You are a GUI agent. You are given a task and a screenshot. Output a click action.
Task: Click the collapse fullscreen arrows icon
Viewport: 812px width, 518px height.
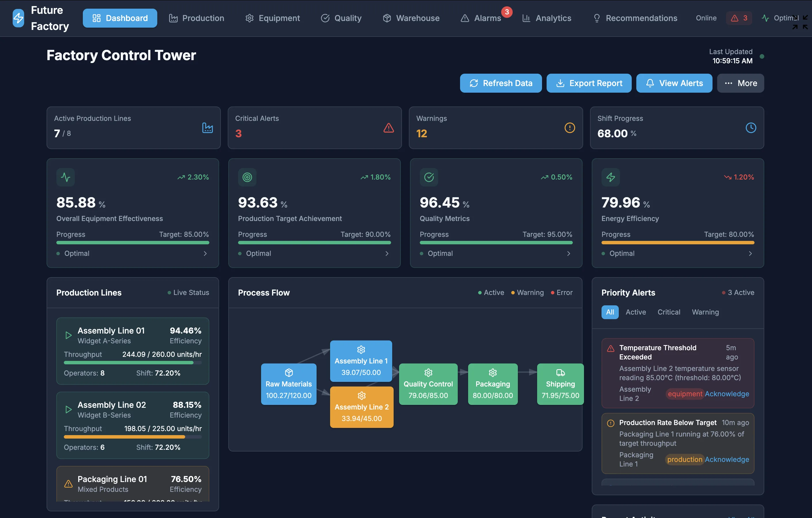point(800,22)
